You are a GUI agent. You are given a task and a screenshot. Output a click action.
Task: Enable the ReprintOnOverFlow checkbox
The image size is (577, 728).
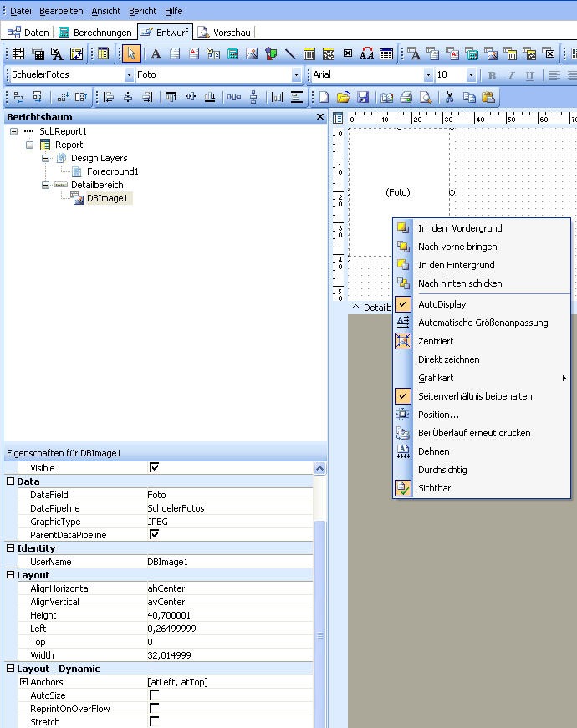(154, 709)
